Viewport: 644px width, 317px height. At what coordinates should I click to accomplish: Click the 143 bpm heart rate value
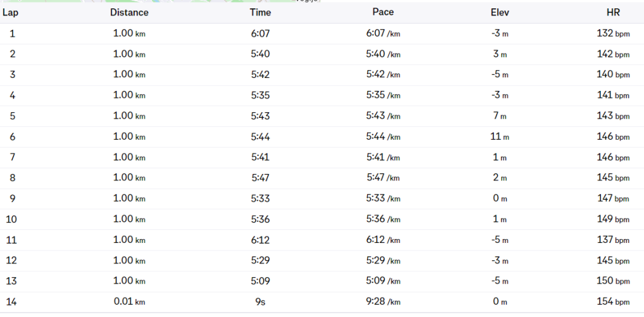(613, 116)
